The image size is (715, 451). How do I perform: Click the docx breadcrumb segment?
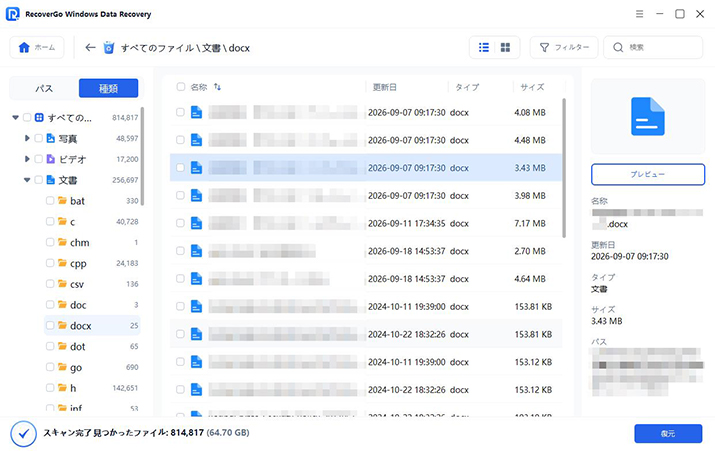click(239, 48)
